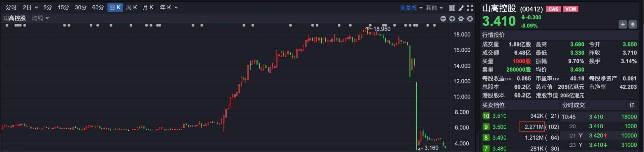Set a price alert with bell icon
This screenshot has height=152, width=644.
coord(633,24)
